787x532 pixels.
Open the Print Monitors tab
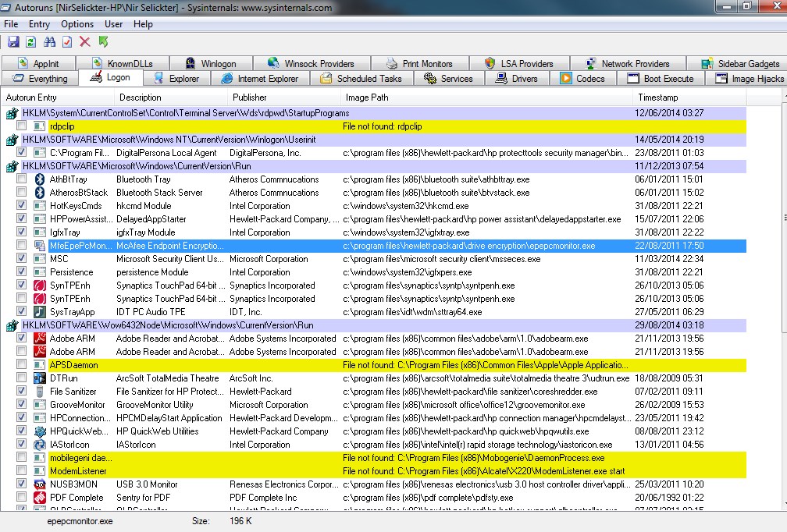pos(420,64)
